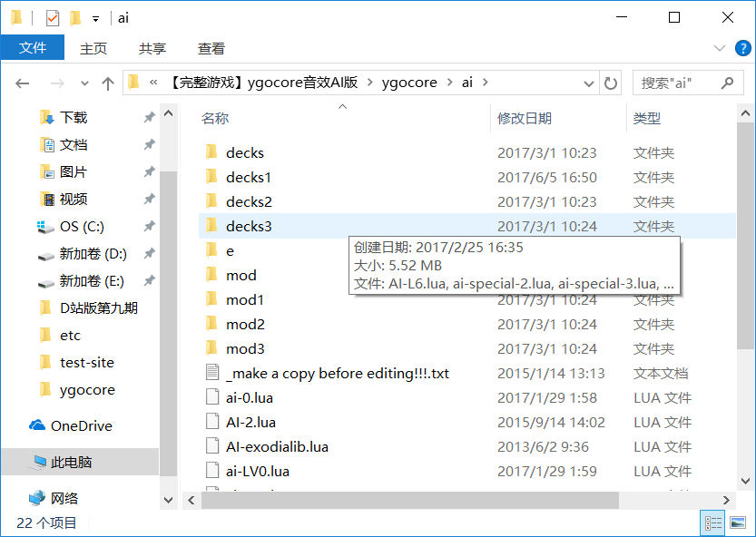
Task: Open 新加卷 (E:) drive in sidebar
Action: (x=92, y=280)
